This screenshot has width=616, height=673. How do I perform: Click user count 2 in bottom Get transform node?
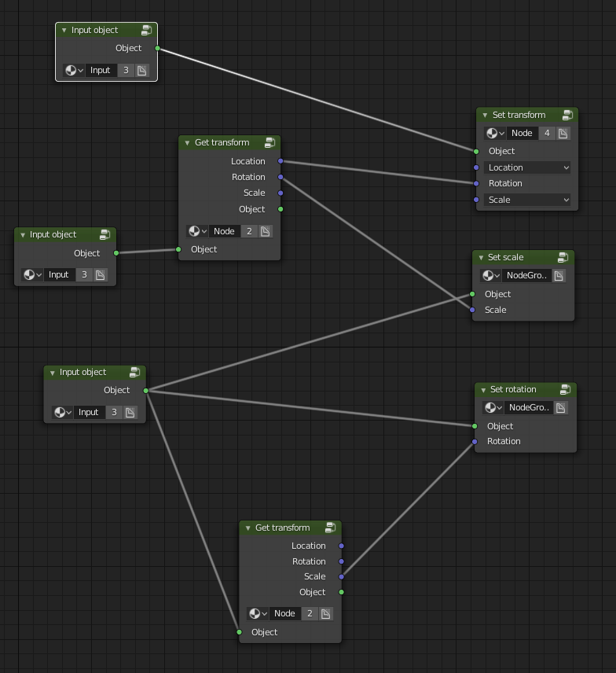coord(310,614)
